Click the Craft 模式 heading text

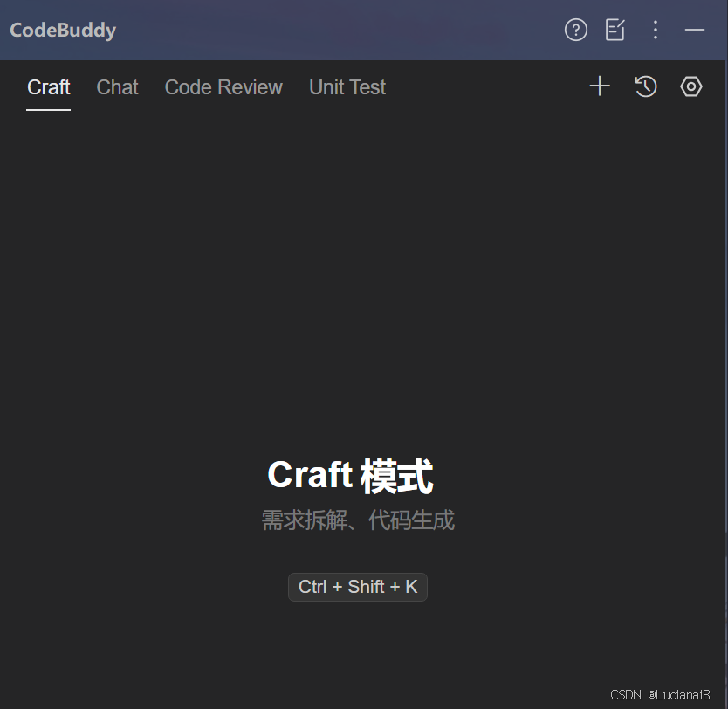[349, 474]
